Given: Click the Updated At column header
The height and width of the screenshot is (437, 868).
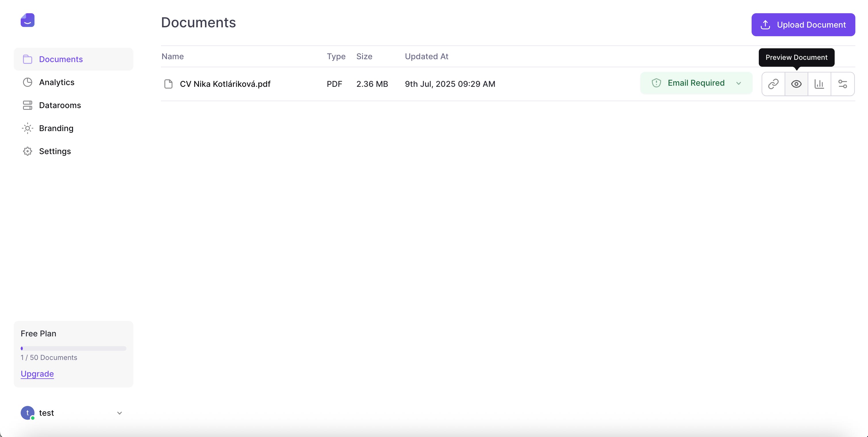Looking at the screenshot, I should pos(426,56).
